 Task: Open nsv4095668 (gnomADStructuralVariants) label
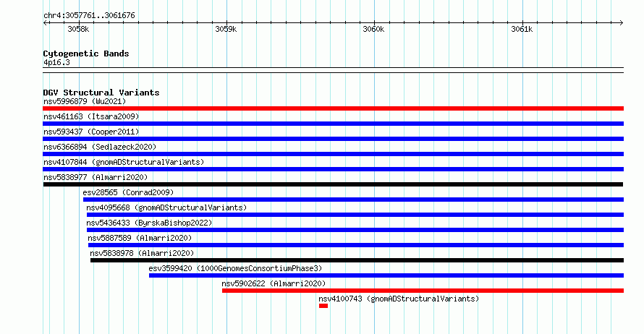[166, 207]
